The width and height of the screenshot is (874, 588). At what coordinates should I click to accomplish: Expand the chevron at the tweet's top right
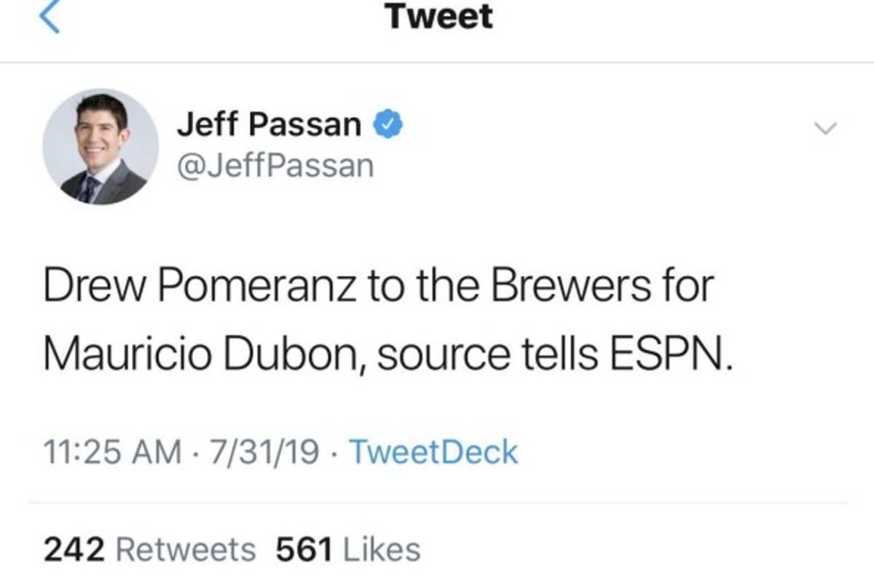(x=827, y=130)
